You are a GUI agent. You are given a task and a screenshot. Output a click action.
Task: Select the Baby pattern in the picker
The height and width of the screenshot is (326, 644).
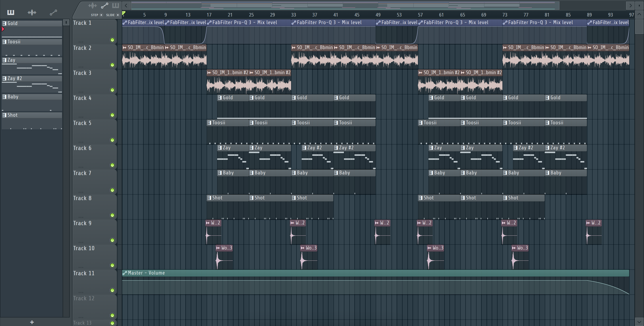tap(32, 97)
